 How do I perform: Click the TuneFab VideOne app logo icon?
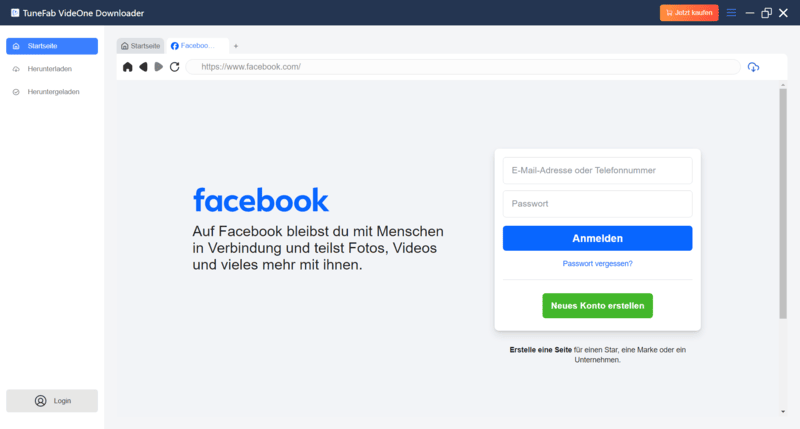15,13
